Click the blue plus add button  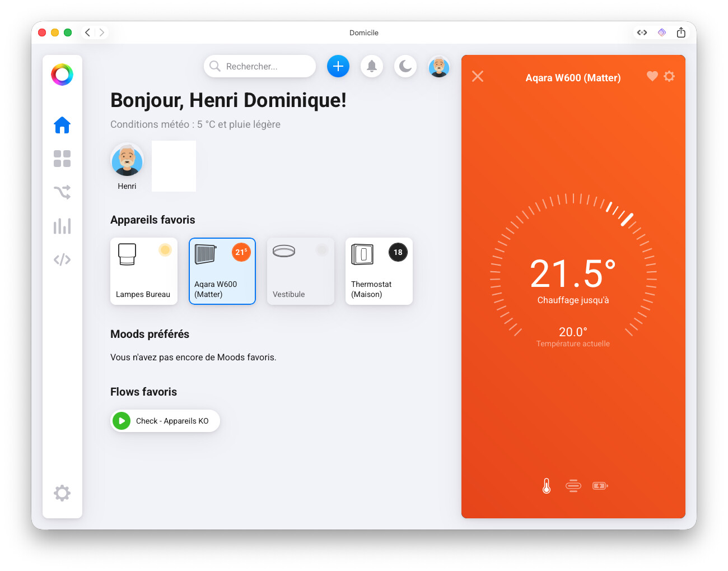[x=338, y=66]
